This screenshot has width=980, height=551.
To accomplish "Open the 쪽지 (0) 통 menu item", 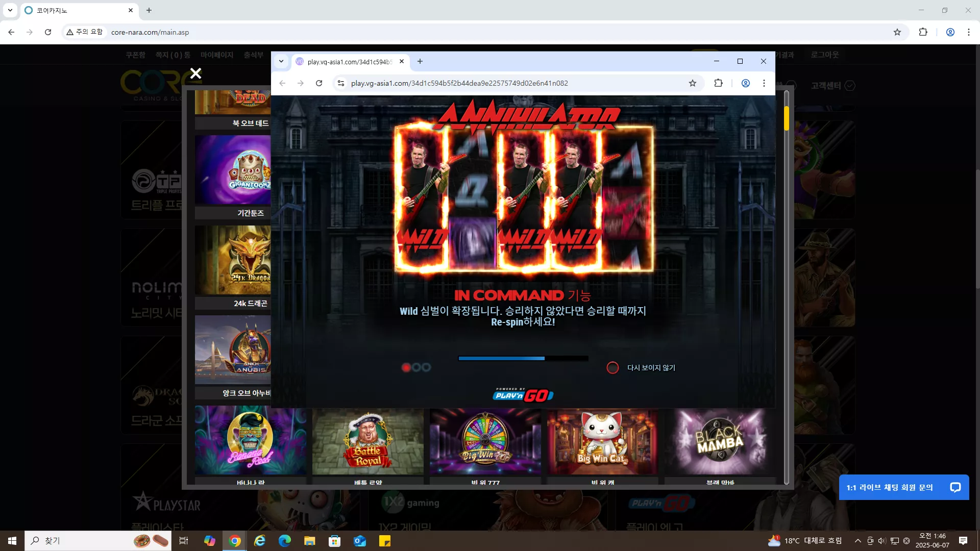I will click(x=173, y=55).
